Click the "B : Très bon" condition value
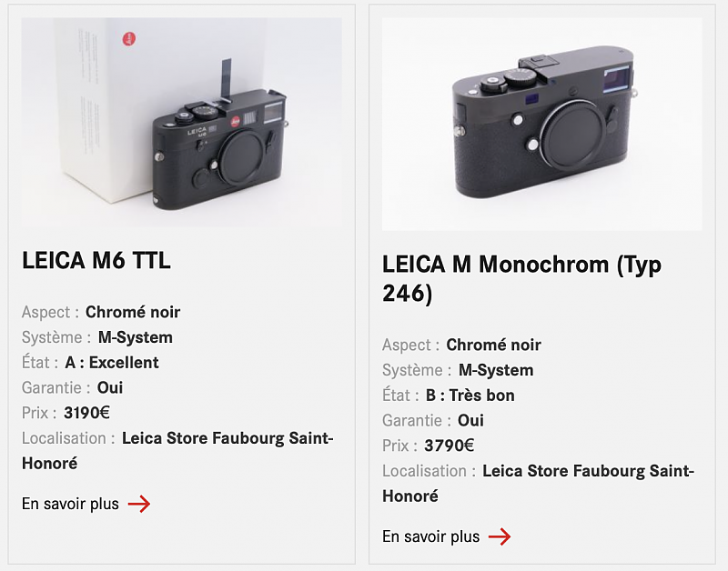 click(x=470, y=396)
